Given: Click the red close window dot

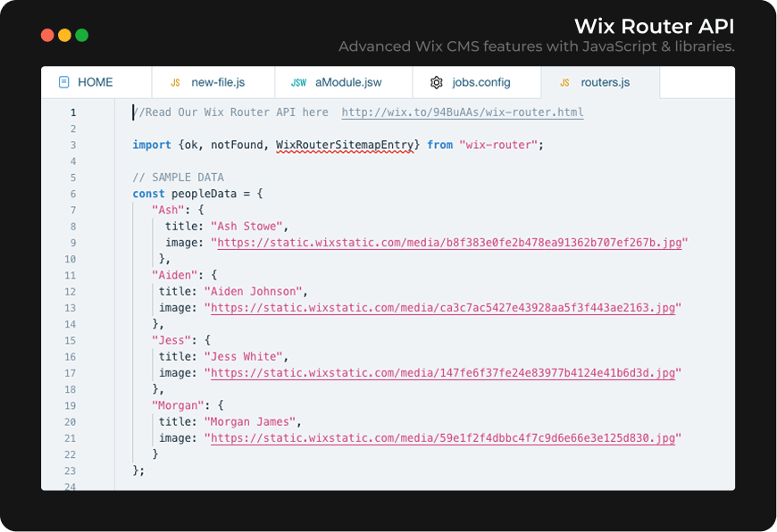Looking at the screenshot, I should pos(47,35).
